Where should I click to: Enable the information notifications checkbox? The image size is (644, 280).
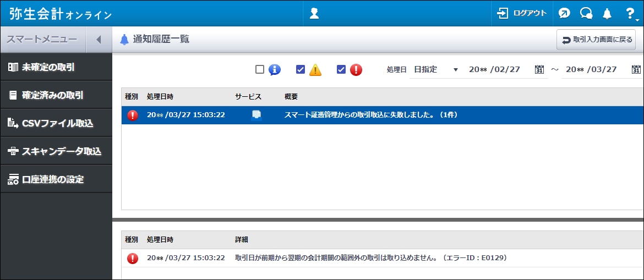point(260,69)
